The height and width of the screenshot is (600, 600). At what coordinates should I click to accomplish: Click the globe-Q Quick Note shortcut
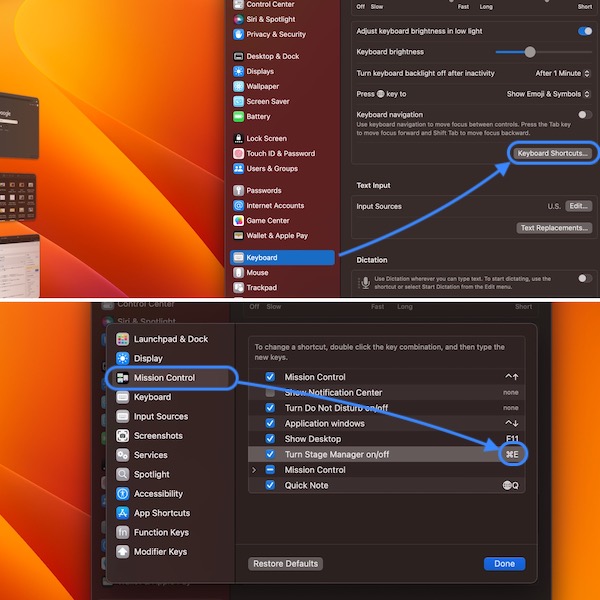coord(510,485)
